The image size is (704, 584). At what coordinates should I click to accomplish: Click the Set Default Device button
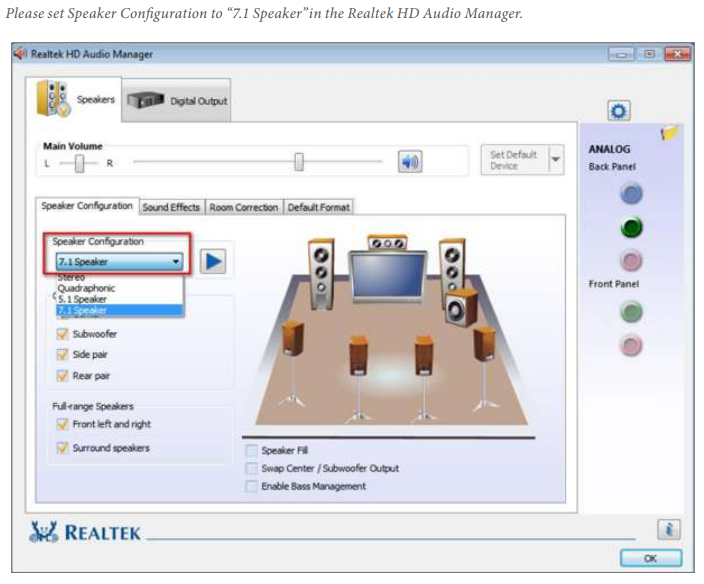[515, 160]
